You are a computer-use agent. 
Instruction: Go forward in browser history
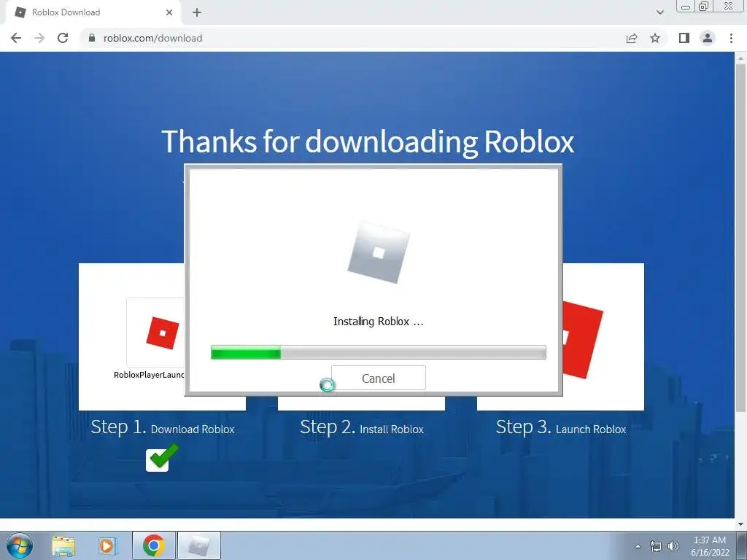coord(39,38)
